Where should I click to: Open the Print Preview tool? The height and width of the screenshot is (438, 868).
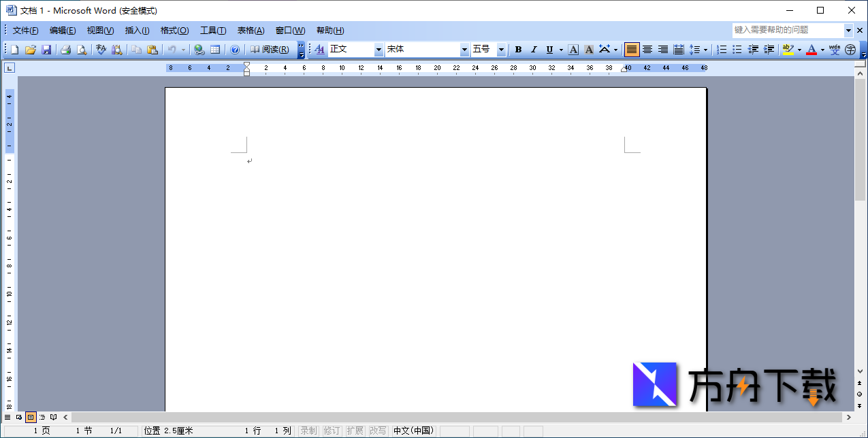[82, 49]
